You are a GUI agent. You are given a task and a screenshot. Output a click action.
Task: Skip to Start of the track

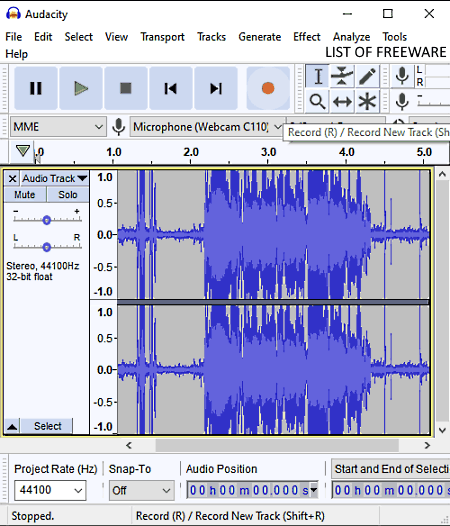[x=171, y=88]
